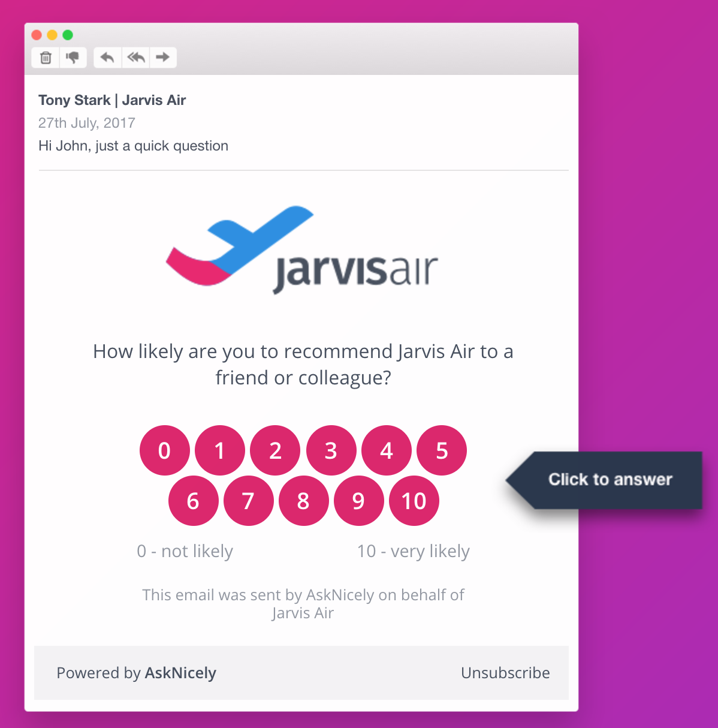The height and width of the screenshot is (728, 718).
Task: Answer the survey with 7
Action: click(249, 501)
